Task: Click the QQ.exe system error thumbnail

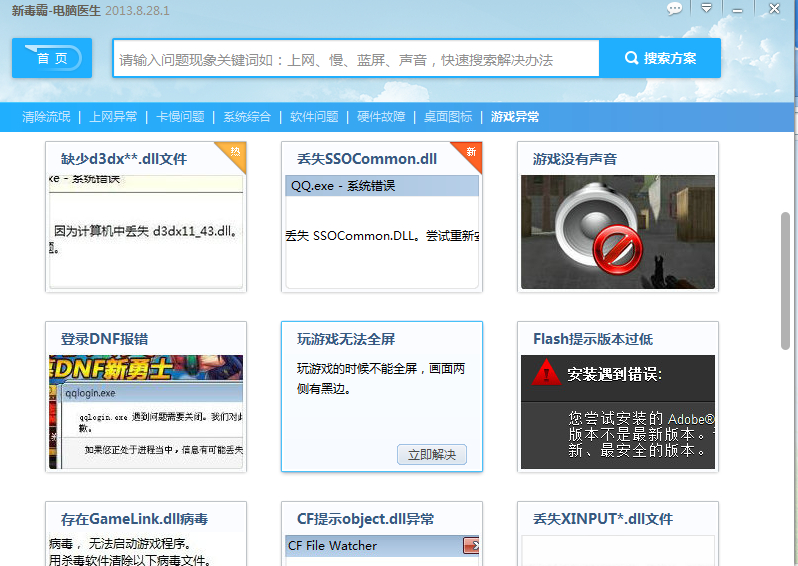Action: pyautogui.click(x=382, y=232)
